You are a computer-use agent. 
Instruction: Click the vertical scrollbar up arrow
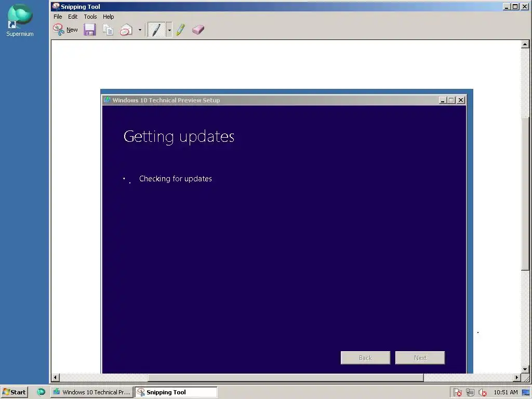click(525, 44)
